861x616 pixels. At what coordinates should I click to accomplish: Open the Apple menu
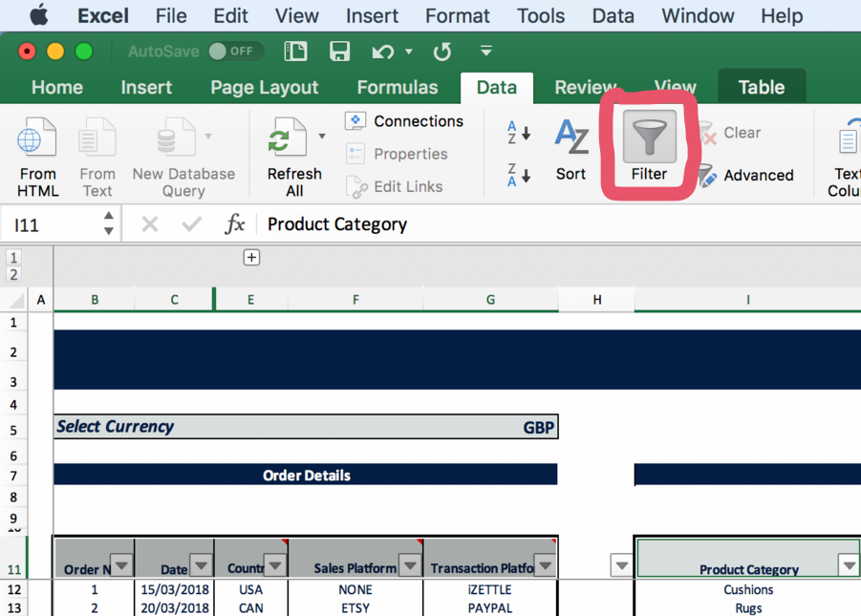pyautogui.click(x=39, y=15)
